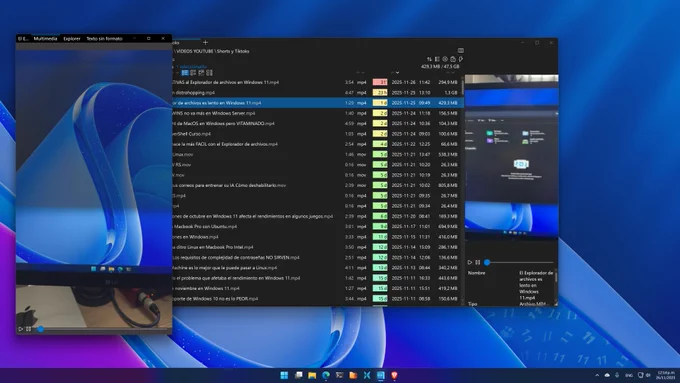This screenshot has height=383, width=680.
Task: Toggle the preview panel icon above the toolbar
Action: point(461,50)
